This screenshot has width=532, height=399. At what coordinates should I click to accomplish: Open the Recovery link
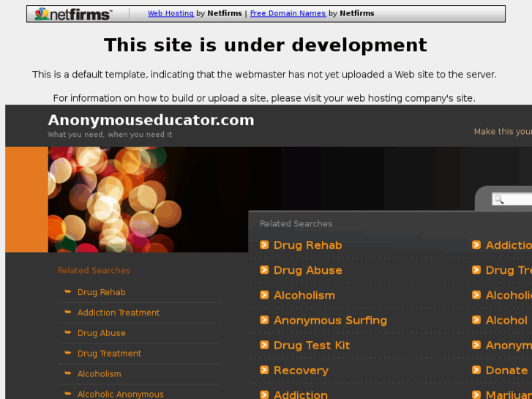pyautogui.click(x=301, y=370)
